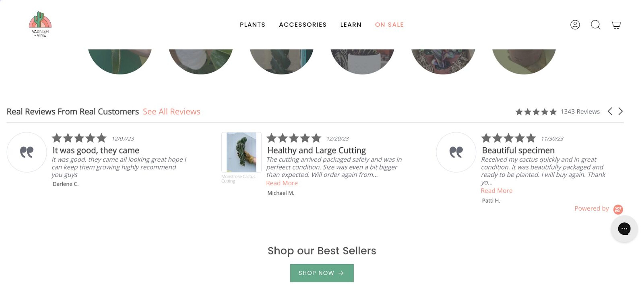This screenshot has height=290, width=644.
Task: Select the star rating on Michael's review
Action: coord(294,137)
